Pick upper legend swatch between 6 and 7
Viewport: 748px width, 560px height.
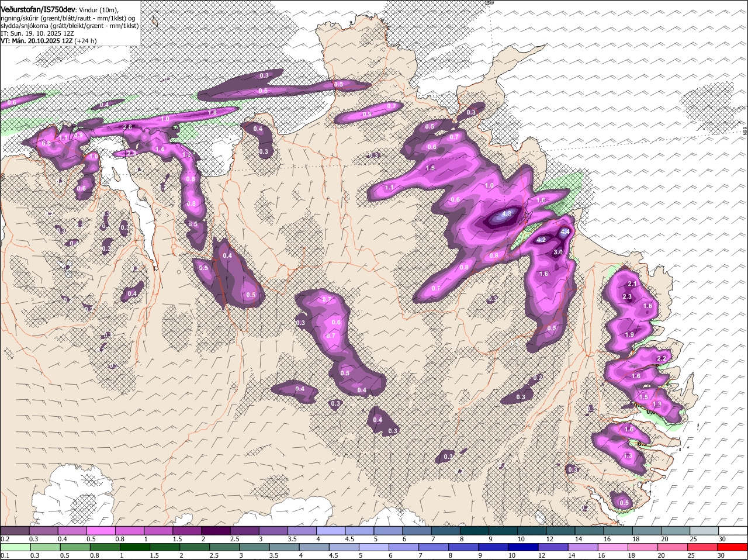pos(417,530)
